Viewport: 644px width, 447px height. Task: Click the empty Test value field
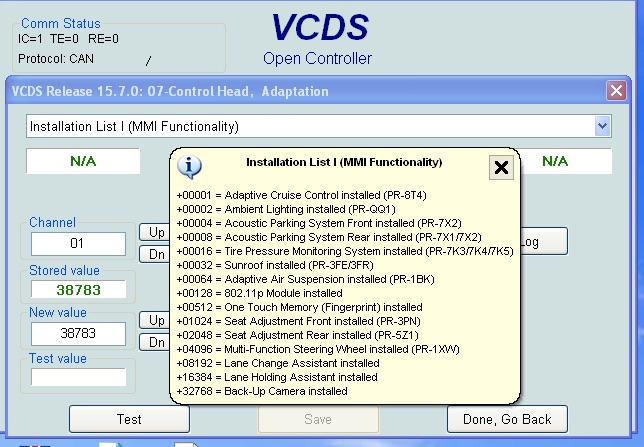click(x=78, y=377)
